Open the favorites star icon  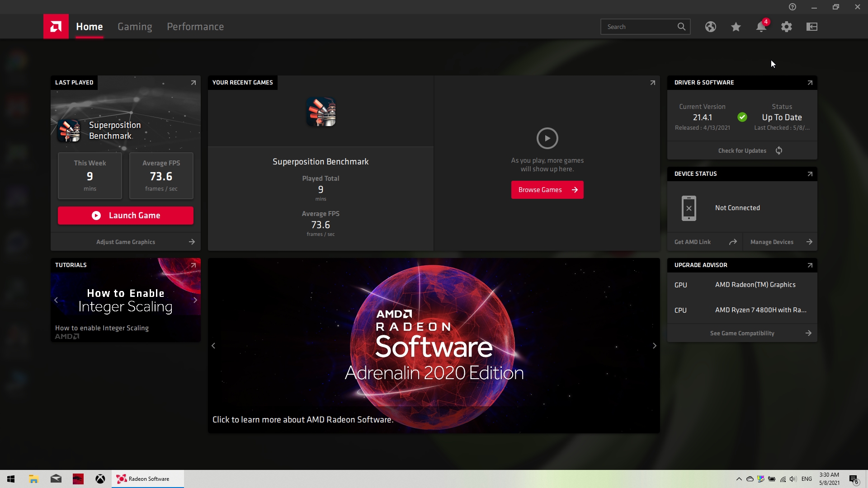[x=736, y=27]
